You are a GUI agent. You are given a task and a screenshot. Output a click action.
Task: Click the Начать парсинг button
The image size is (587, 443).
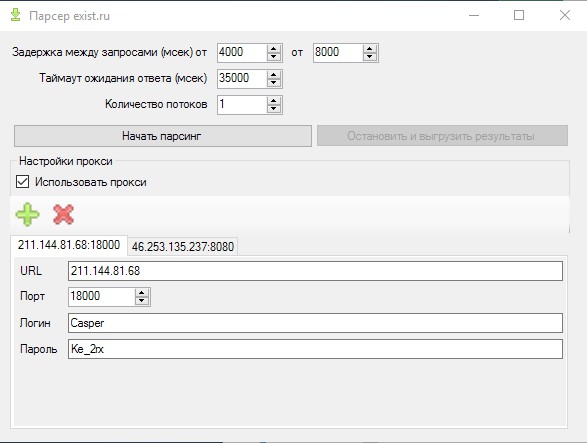(x=163, y=136)
